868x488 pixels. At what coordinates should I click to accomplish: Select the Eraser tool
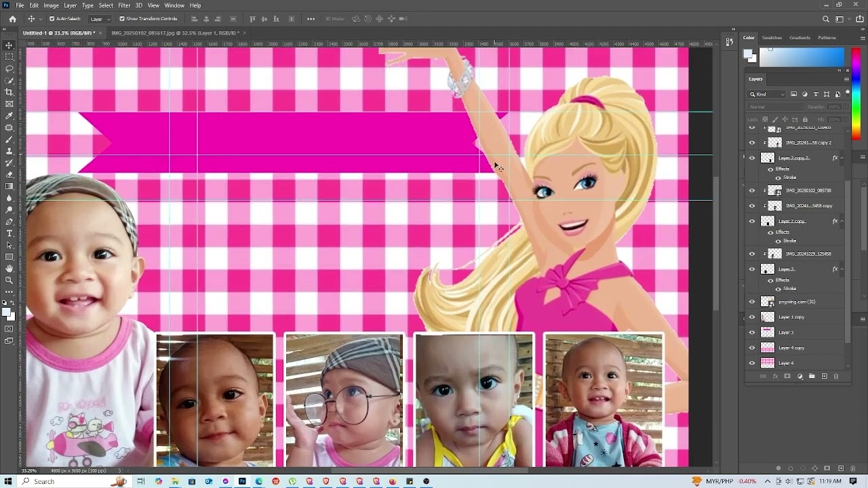coord(9,175)
